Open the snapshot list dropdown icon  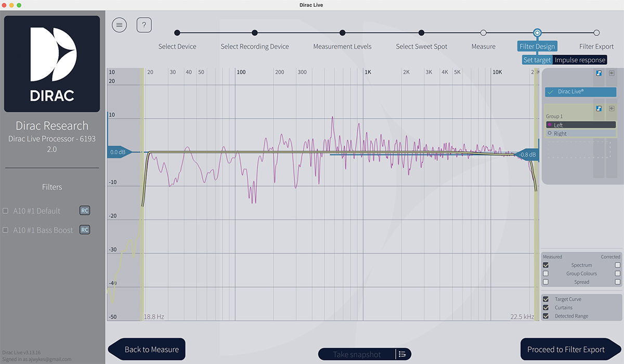402,354
